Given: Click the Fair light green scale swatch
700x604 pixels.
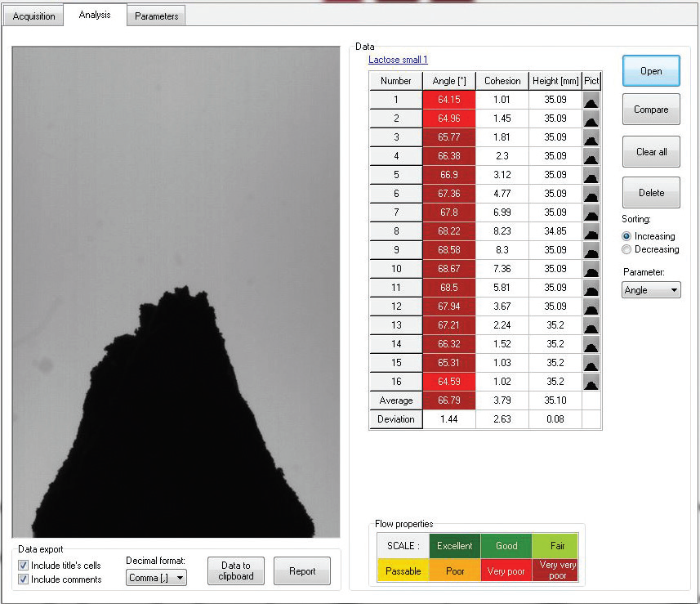Looking at the screenshot, I should click(555, 546).
